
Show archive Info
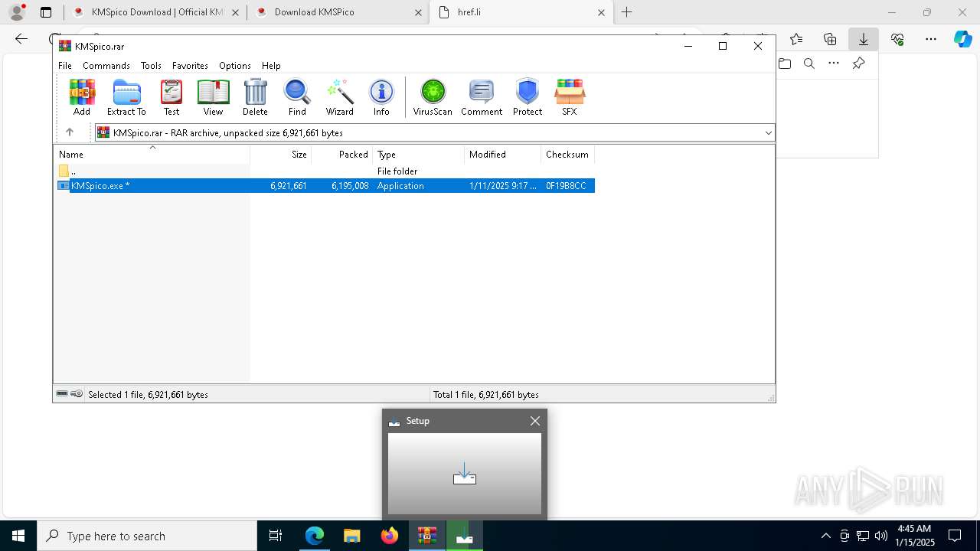click(381, 97)
